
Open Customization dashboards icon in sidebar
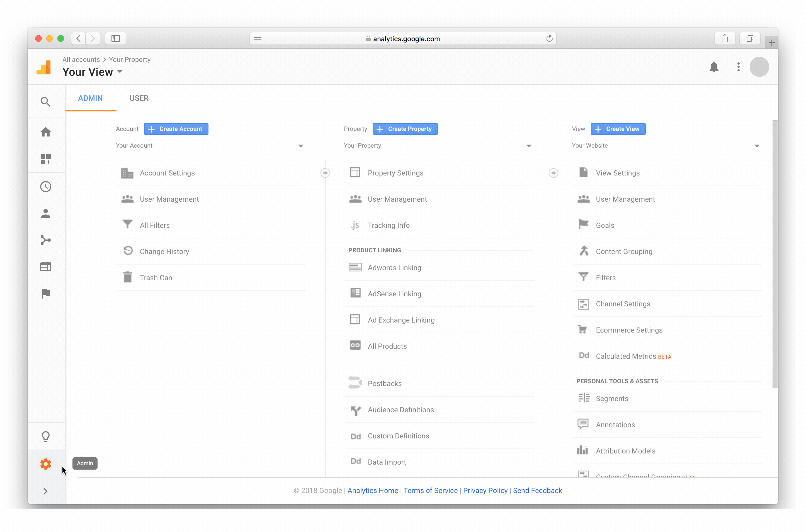[x=45, y=159]
